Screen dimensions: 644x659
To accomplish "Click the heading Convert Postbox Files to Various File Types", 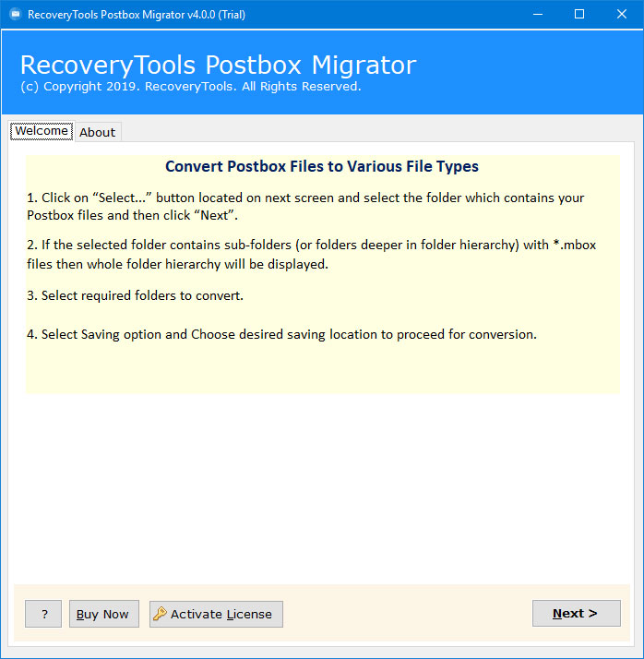I will click(x=322, y=166).
